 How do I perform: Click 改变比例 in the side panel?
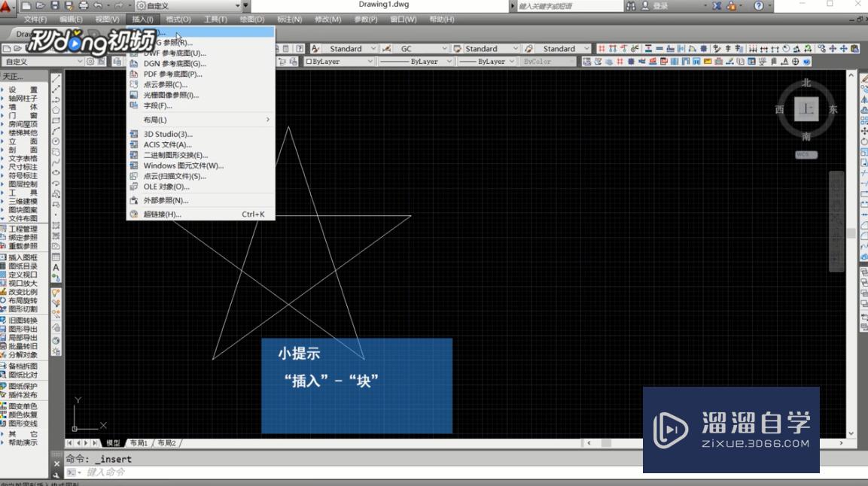23,292
